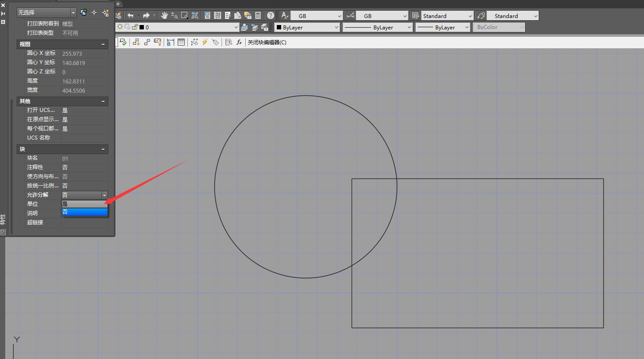Image resolution: width=644 pixels, height=359 pixels.
Task: Choose highlighted 否 in the 允许分解 list
Action: (84, 212)
